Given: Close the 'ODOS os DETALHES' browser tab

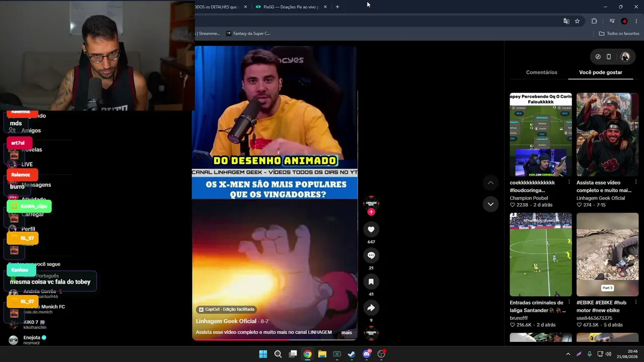Looking at the screenshot, I should click(246, 7).
